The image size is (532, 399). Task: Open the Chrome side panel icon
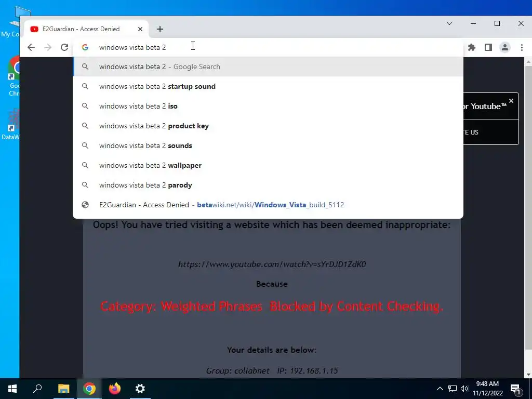[488, 47]
